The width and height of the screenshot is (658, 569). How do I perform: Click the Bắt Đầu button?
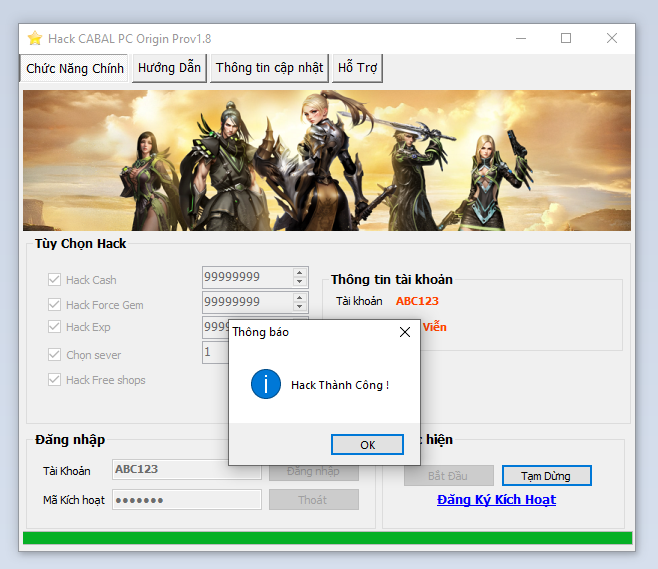449,475
